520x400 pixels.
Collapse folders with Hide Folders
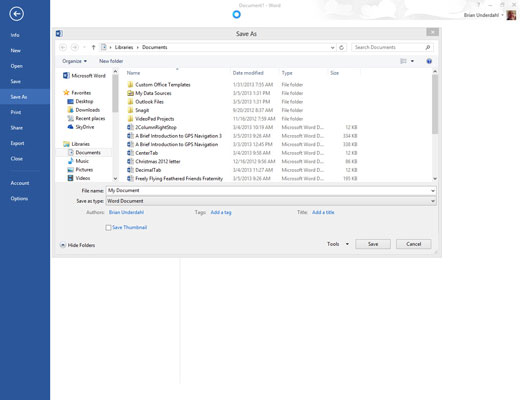77,245
